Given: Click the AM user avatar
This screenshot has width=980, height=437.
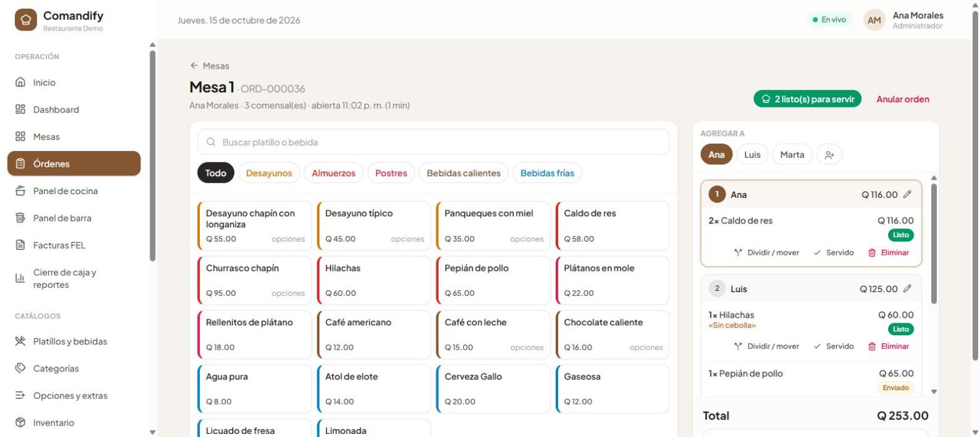Looking at the screenshot, I should coord(874,20).
